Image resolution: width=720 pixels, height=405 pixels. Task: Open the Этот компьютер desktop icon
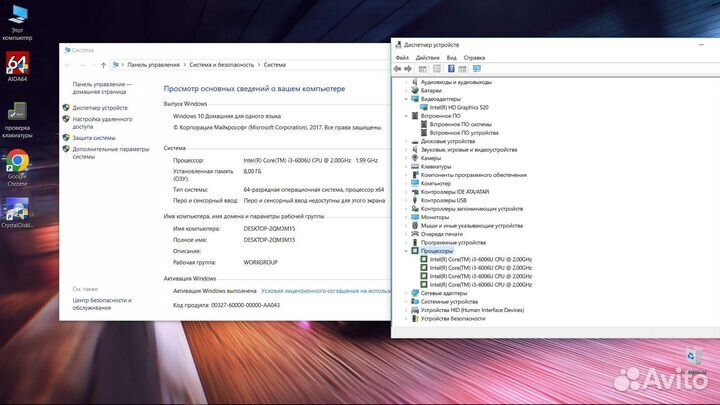17,22
